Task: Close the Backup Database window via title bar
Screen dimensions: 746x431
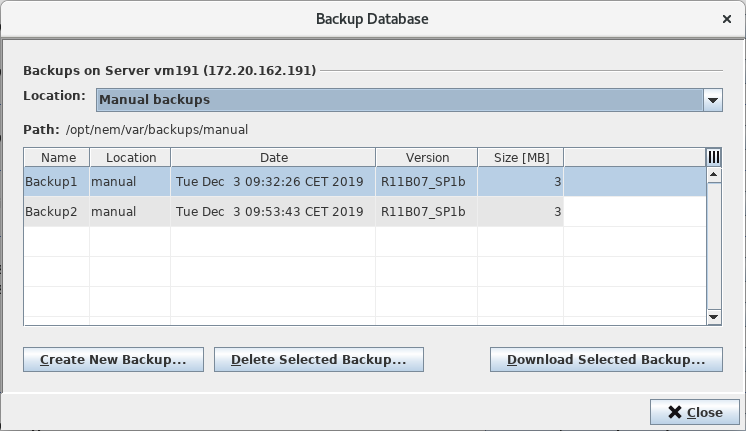Action: pos(726,19)
